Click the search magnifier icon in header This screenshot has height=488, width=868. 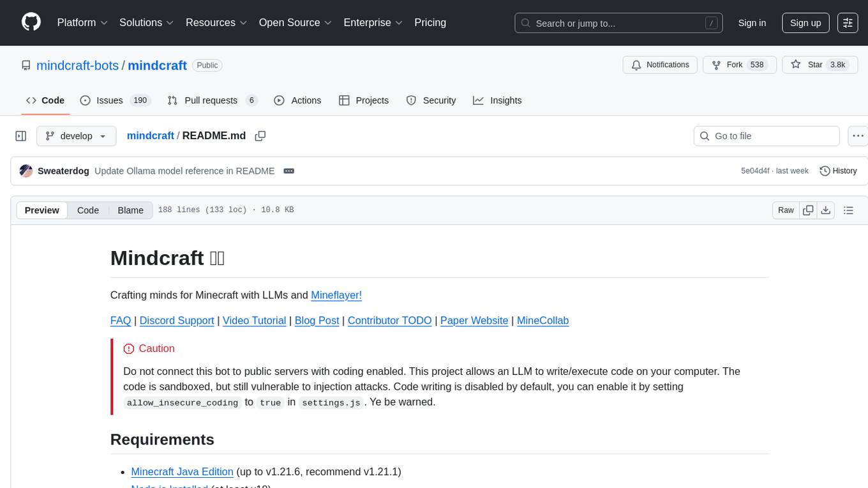(x=526, y=23)
